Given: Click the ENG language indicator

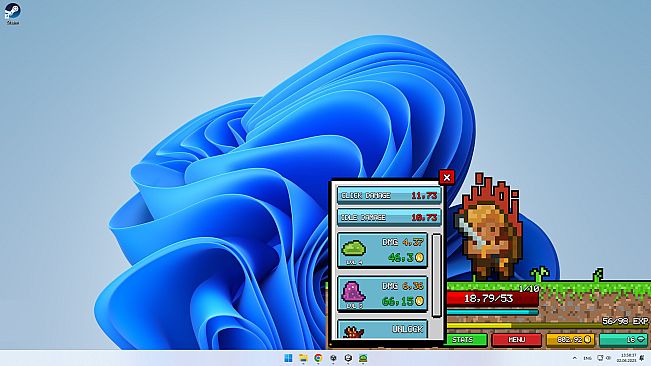Looking at the screenshot, I should coord(587,358).
